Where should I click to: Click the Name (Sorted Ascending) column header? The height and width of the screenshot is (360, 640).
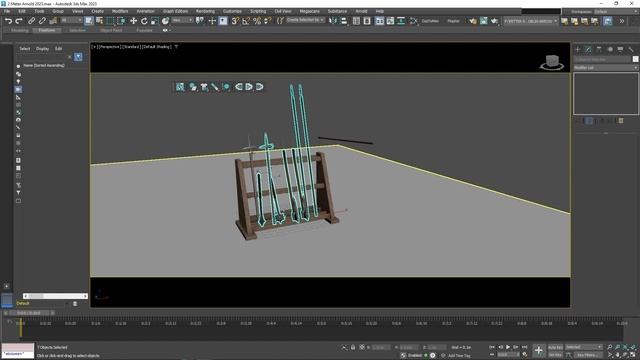click(x=44, y=65)
